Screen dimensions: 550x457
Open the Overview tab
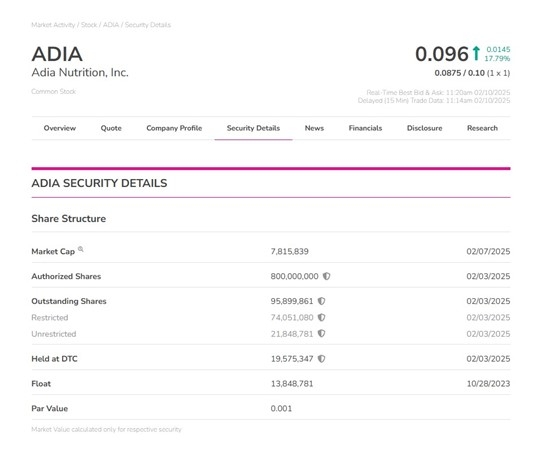pos(60,128)
